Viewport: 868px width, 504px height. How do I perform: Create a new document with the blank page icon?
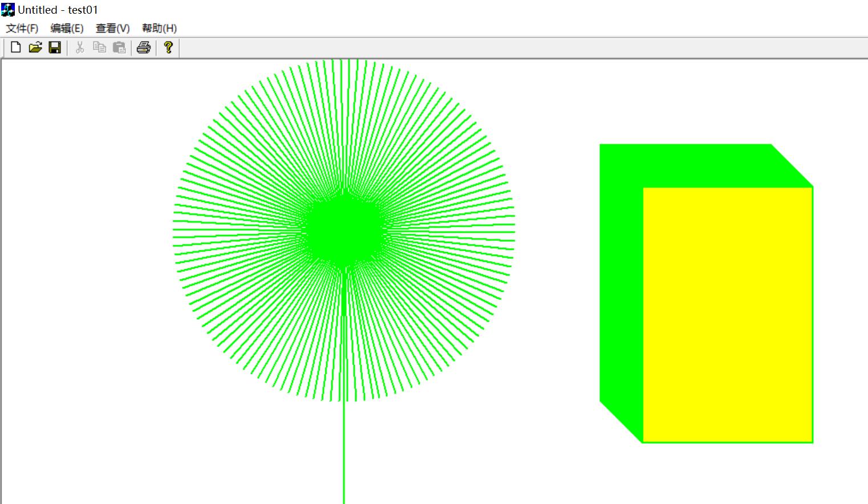(x=16, y=48)
